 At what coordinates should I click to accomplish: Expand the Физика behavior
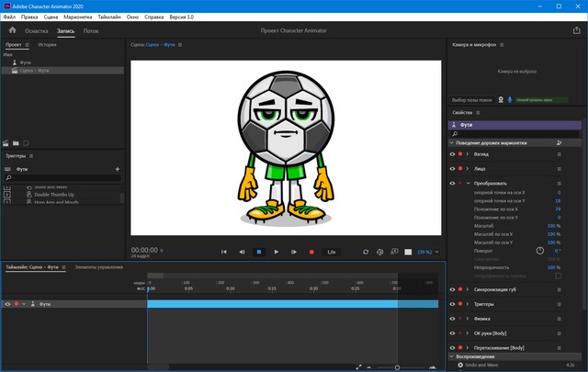pos(468,319)
